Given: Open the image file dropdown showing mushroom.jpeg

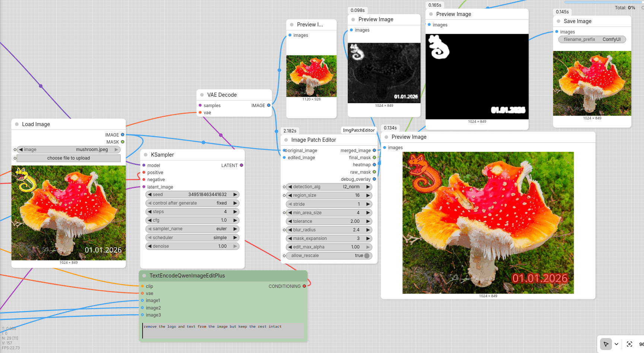Looking at the screenshot, I should [x=68, y=150].
